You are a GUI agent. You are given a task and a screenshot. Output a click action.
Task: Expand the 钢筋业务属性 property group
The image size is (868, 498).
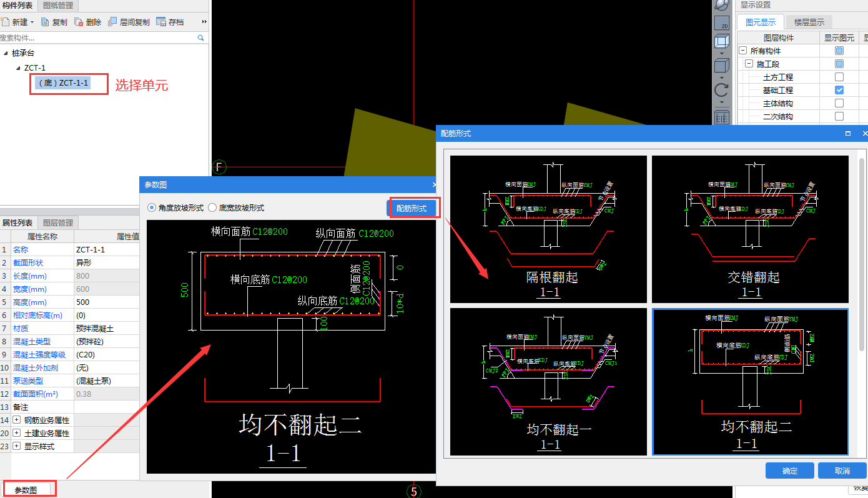pyautogui.click(x=16, y=420)
